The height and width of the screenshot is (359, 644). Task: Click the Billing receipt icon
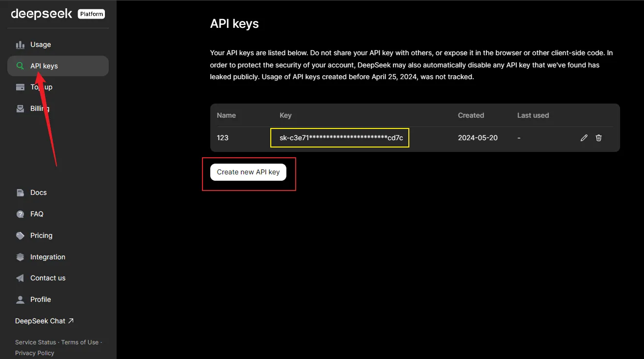pyautogui.click(x=20, y=109)
